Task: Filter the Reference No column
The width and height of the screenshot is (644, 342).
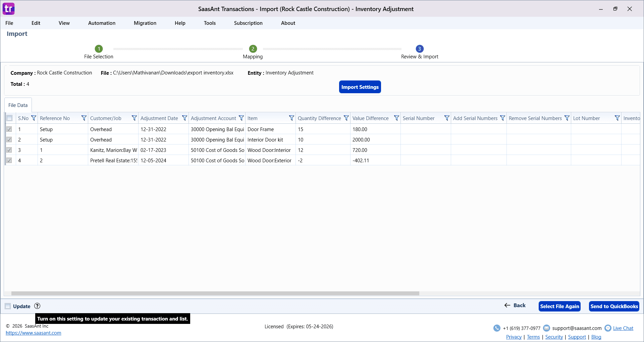Action: (84, 118)
